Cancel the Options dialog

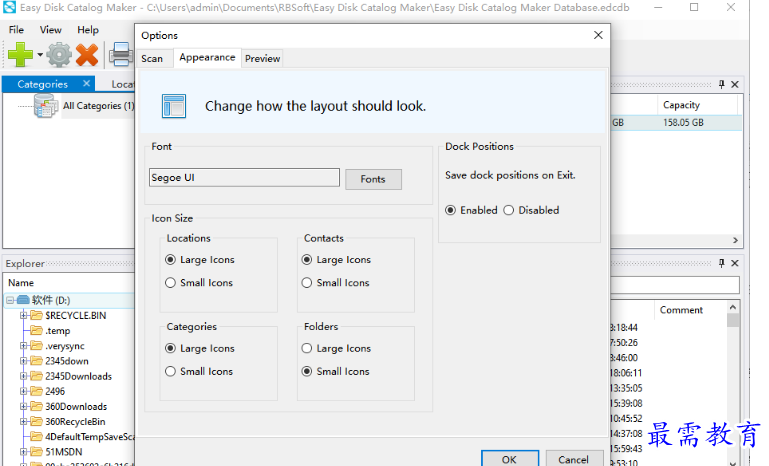pos(574,459)
